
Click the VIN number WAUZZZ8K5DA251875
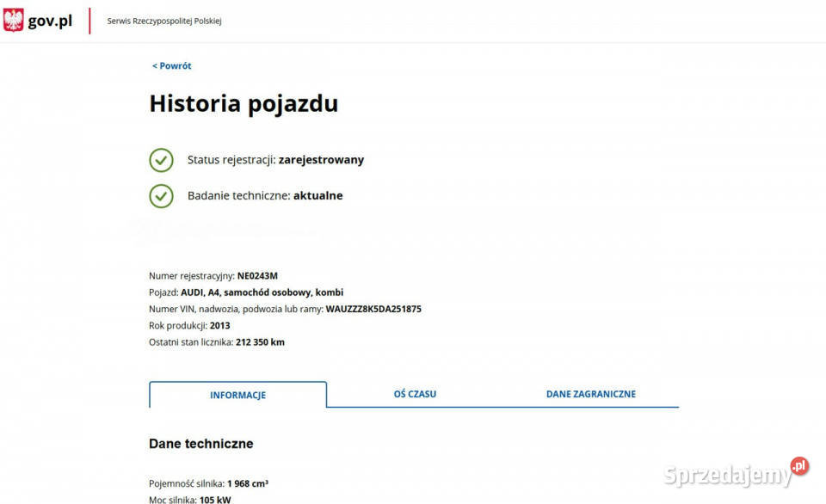pyautogui.click(x=373, y=309)
